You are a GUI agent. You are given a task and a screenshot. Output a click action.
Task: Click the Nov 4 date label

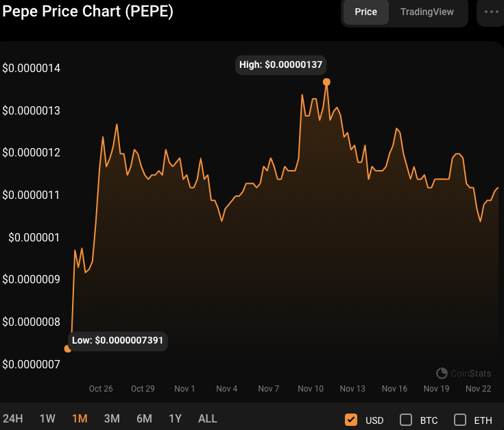pyautogui.click(x=226, y=389)
